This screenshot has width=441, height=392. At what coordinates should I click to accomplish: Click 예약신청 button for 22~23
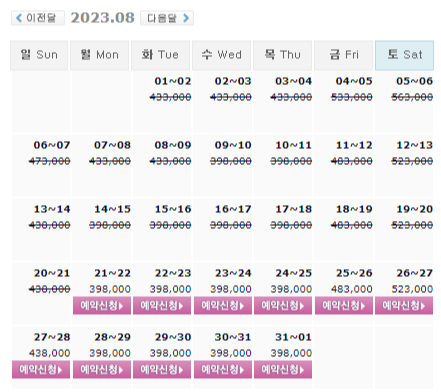162,305
